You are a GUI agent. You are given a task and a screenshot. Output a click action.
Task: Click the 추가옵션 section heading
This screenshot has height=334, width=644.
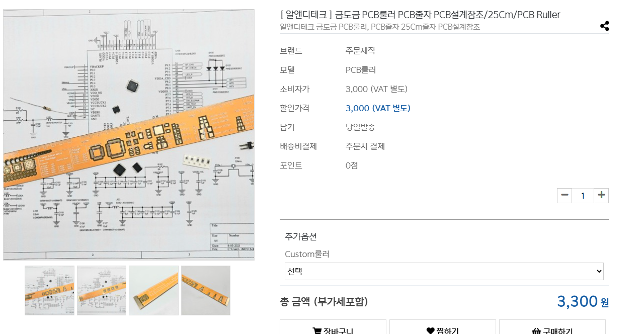point(301,236)
